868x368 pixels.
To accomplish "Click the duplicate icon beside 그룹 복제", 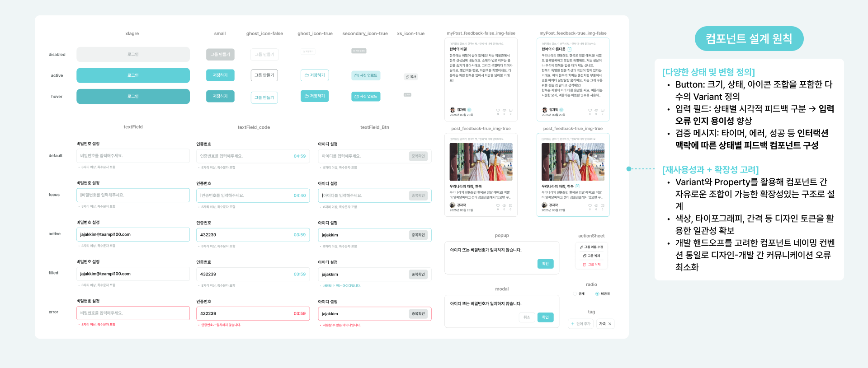I will point(585,256).
